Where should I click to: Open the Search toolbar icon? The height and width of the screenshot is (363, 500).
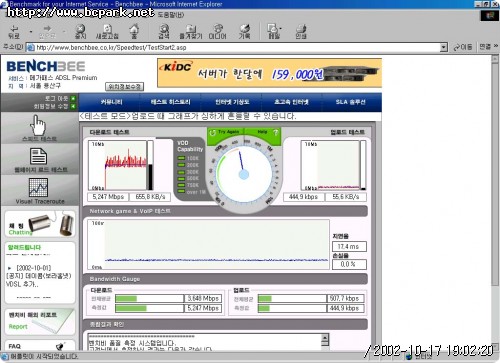tap(164, 32)
